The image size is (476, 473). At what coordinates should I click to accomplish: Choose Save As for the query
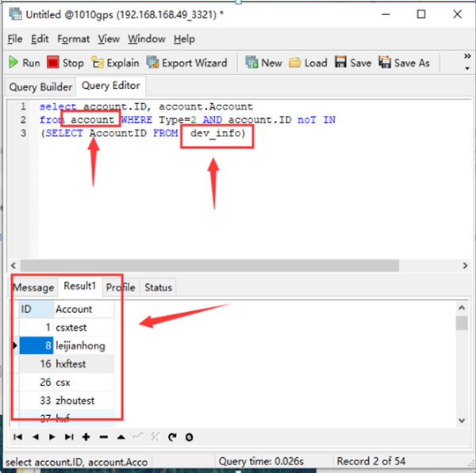tap(404, 63)
